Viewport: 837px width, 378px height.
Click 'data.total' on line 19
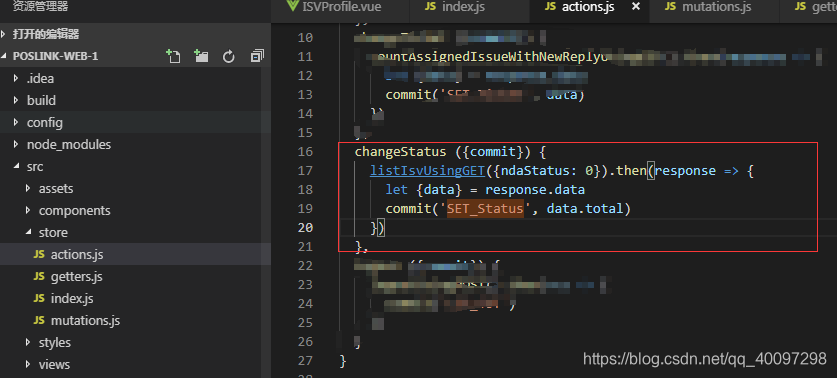click(x=585, y=209)
